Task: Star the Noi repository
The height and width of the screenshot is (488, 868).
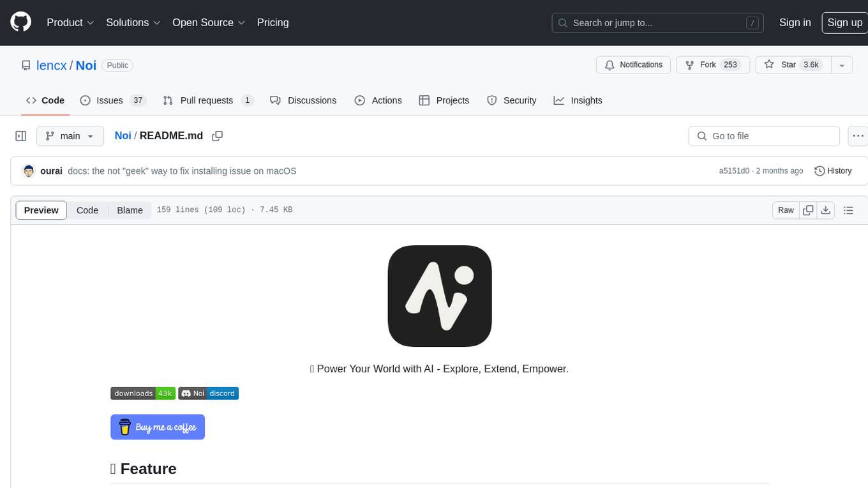Action: coord(792,65)
